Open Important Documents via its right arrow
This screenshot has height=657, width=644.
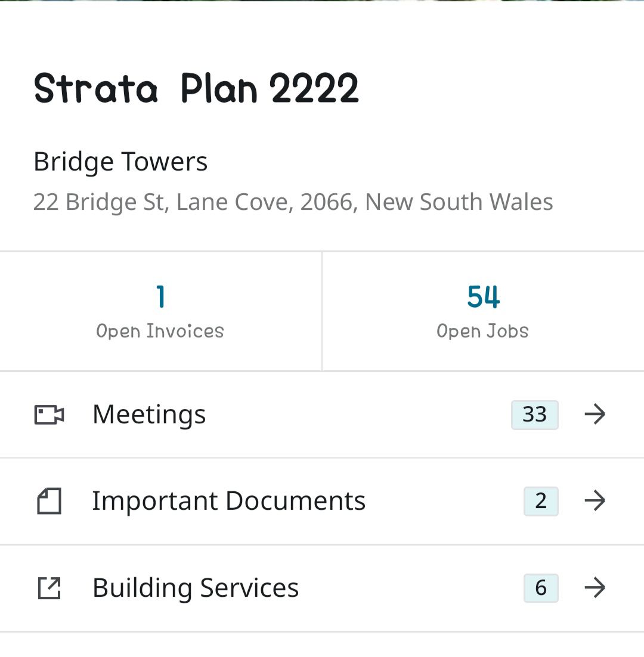595,501
